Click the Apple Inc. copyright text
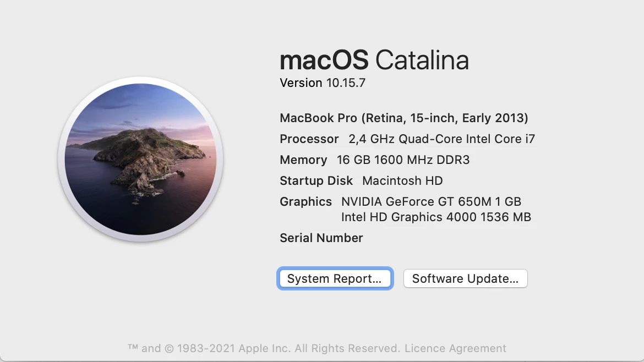 [x=264, y=348]
